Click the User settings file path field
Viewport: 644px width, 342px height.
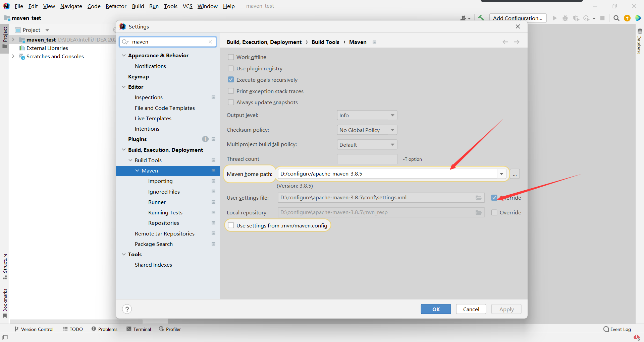click(381, 198)
